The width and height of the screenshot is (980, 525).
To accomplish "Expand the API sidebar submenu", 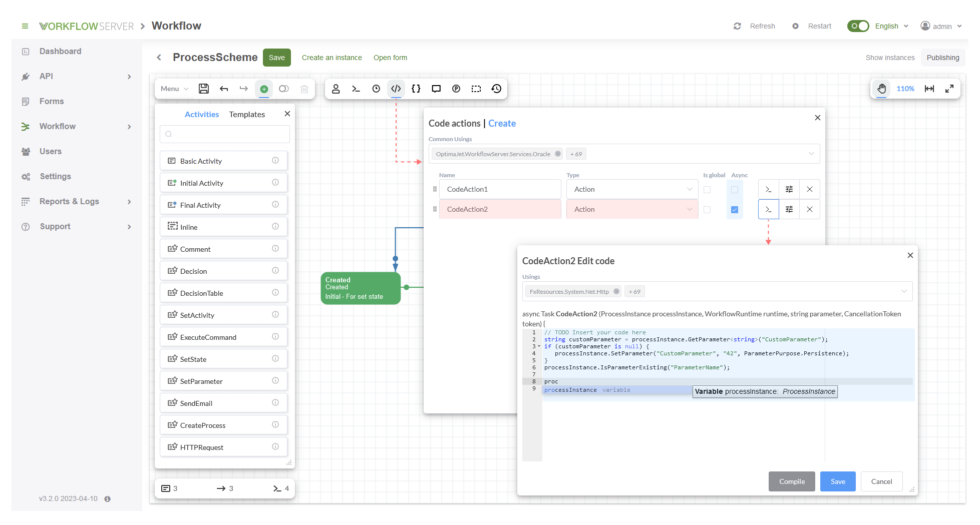I will pyautogui.click(x=129, y=77).
